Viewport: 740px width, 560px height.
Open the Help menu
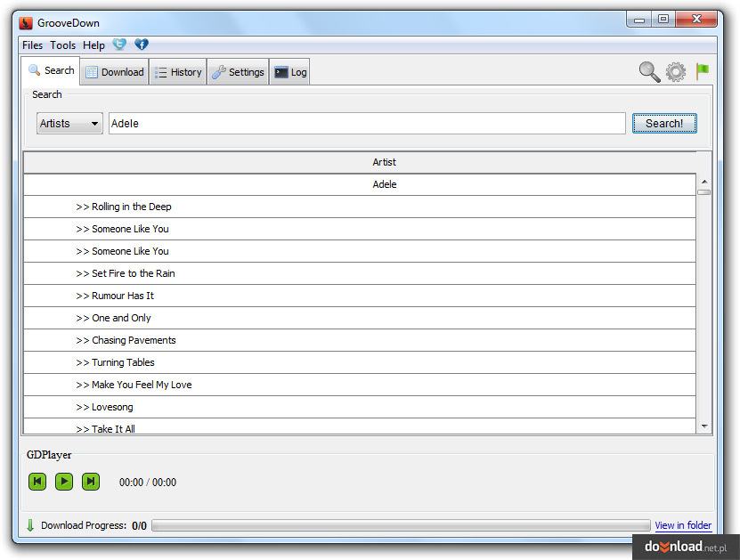click(94, 45)
